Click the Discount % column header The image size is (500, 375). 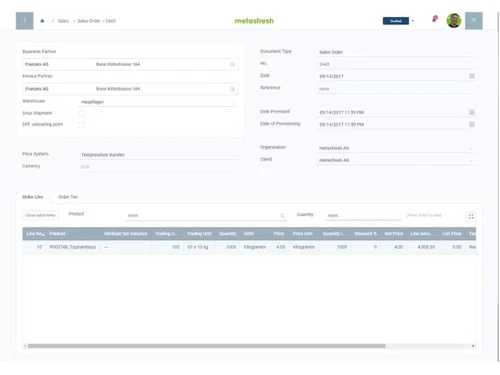click(x=366, y=234)
